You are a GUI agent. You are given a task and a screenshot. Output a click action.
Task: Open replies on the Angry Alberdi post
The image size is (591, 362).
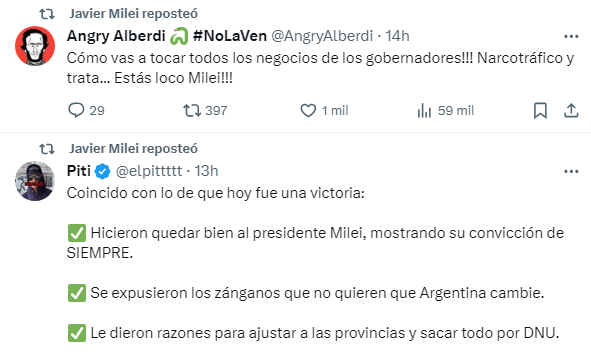86,110
